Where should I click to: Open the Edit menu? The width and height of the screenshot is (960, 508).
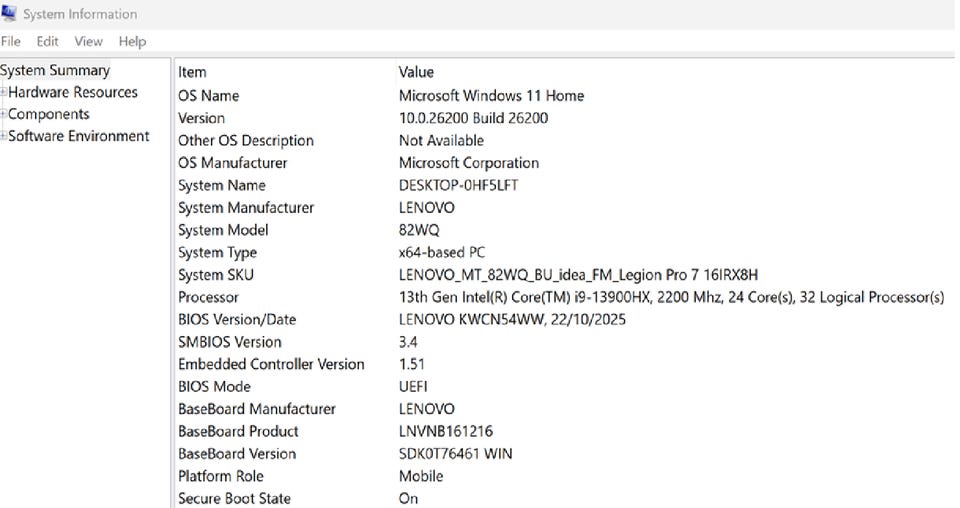pos(48,41)
